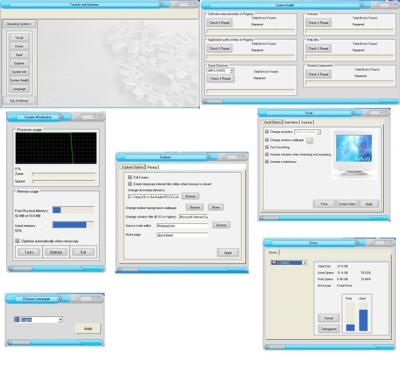This screenshot has width=400, height=367.
Task: Click the VAIO monitor preview image
Action: 354,154
